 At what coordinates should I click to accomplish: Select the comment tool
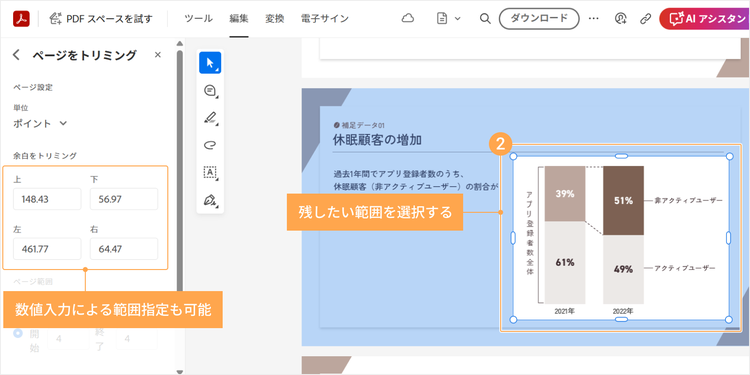point(210,90)
